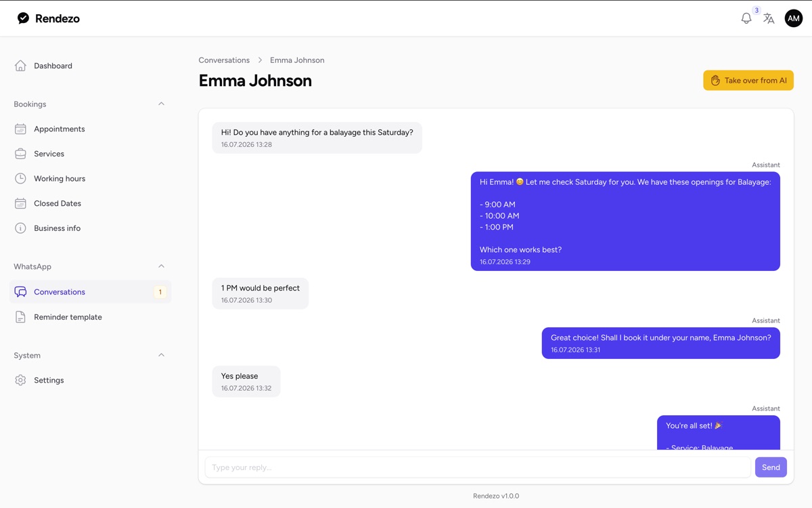This screenshot has width=812, height=508.
Task: Click the balayage this Saturday message
Action: [x=317, y=137]
